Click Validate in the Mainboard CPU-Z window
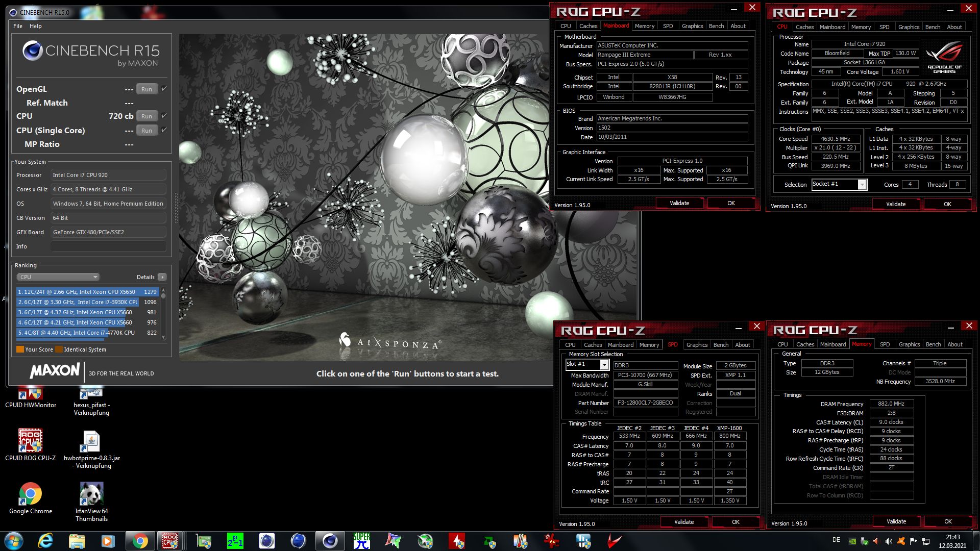This screenshot has width=980, height=551. 679,203
